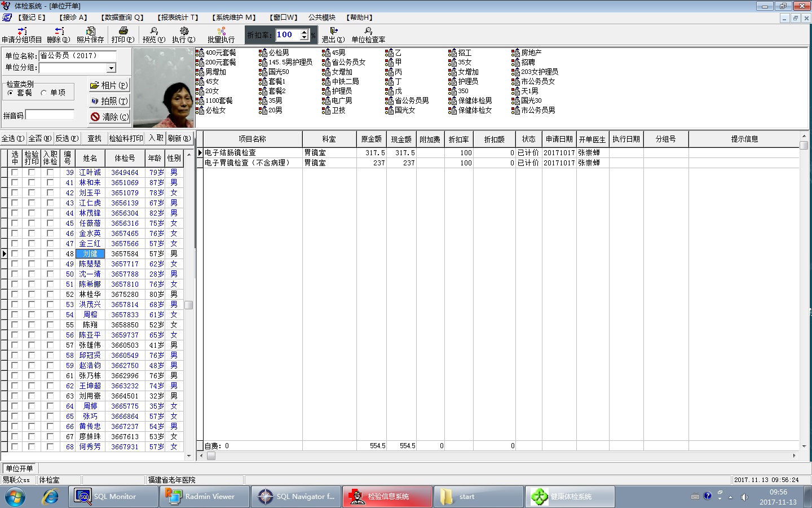Tick the 选中 checkbox for 林和来
The image size is (812, 508).
tap(15, 183)
